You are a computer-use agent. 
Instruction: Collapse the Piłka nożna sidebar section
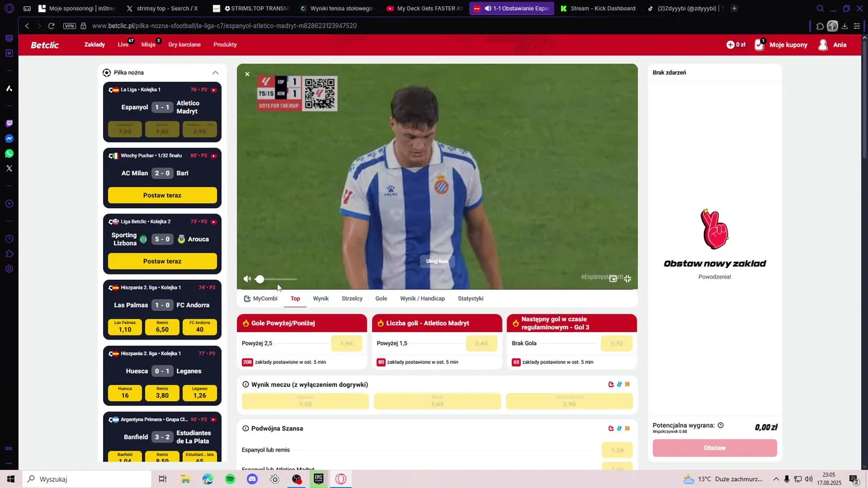click(215, 73)
